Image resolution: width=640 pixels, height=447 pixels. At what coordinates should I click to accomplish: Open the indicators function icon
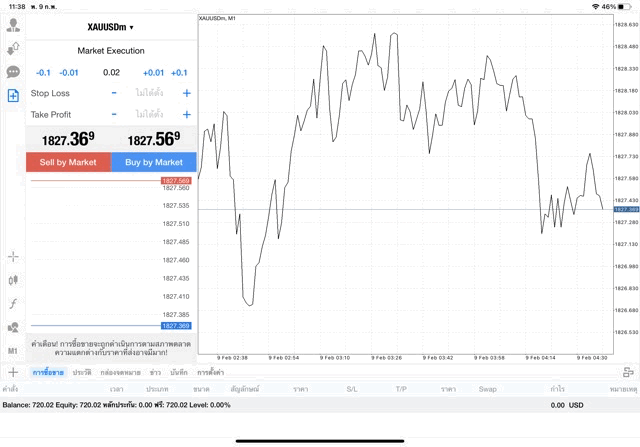[x=13, y=303]
